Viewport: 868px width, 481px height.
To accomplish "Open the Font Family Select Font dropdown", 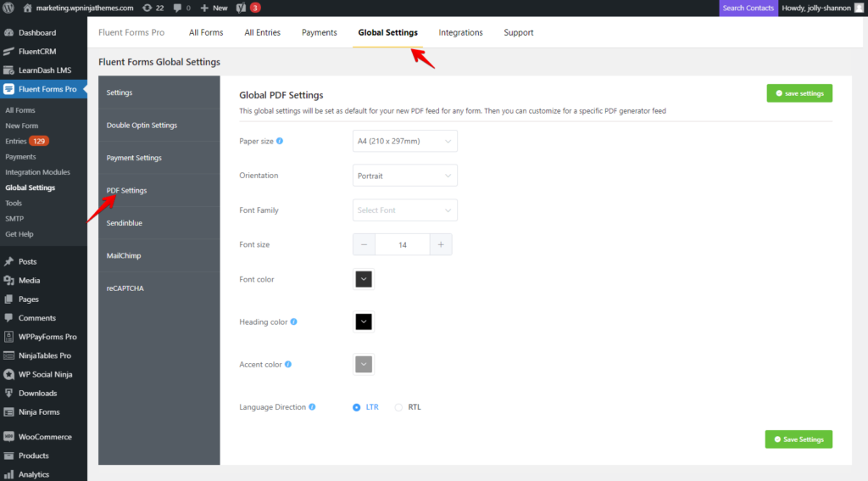I will point(404,210).
